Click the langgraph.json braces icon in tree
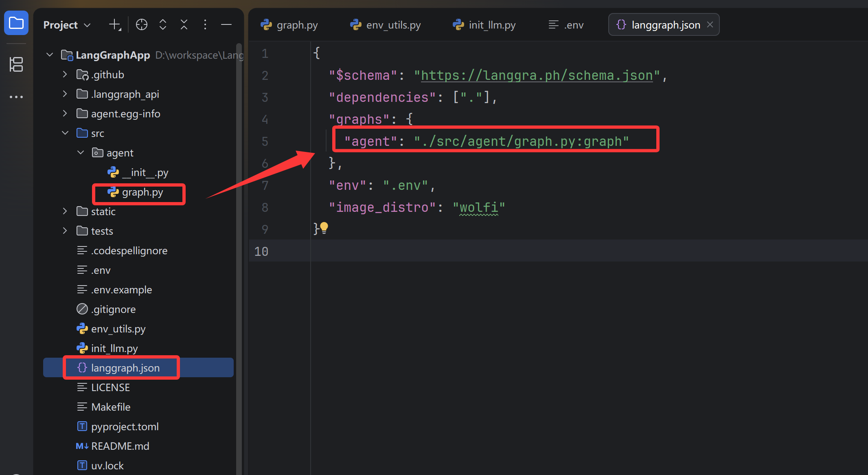 point(82,367)
